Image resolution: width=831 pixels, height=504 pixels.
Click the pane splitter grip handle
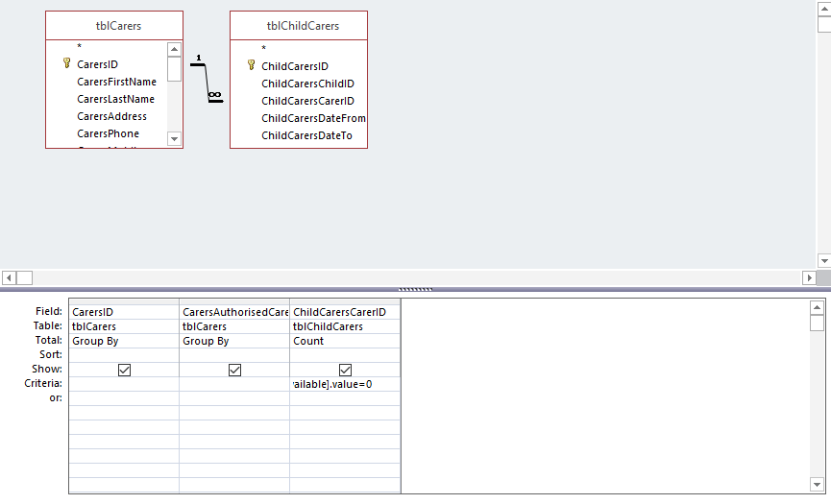pyautogui.click(x=415, y=290)
